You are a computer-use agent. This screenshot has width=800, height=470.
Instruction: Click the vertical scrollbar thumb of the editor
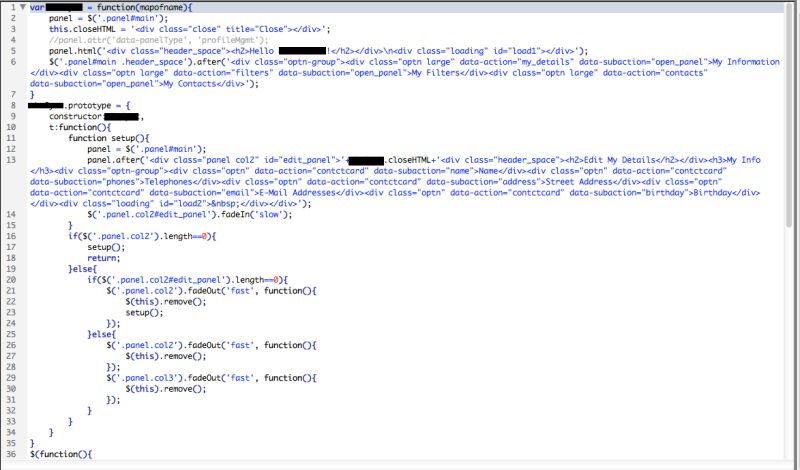789,115
